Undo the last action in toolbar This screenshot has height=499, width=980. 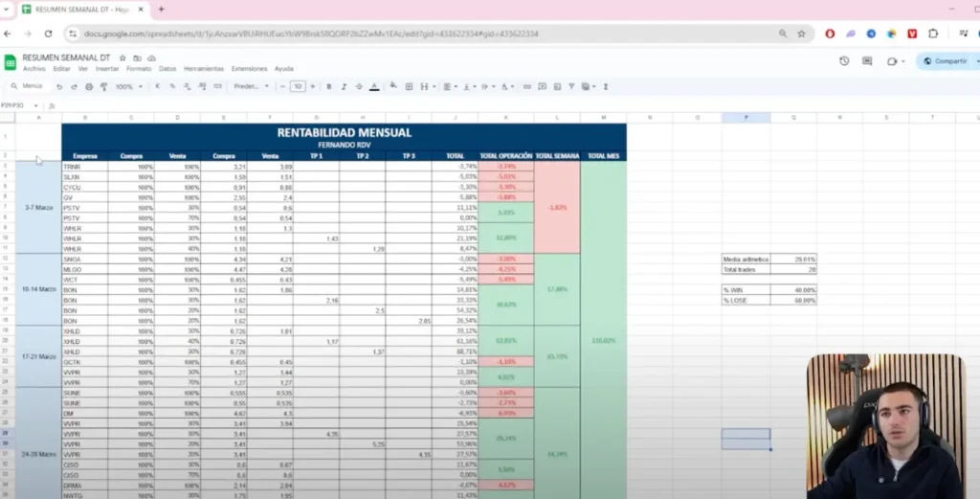click(x=59, y=87)
